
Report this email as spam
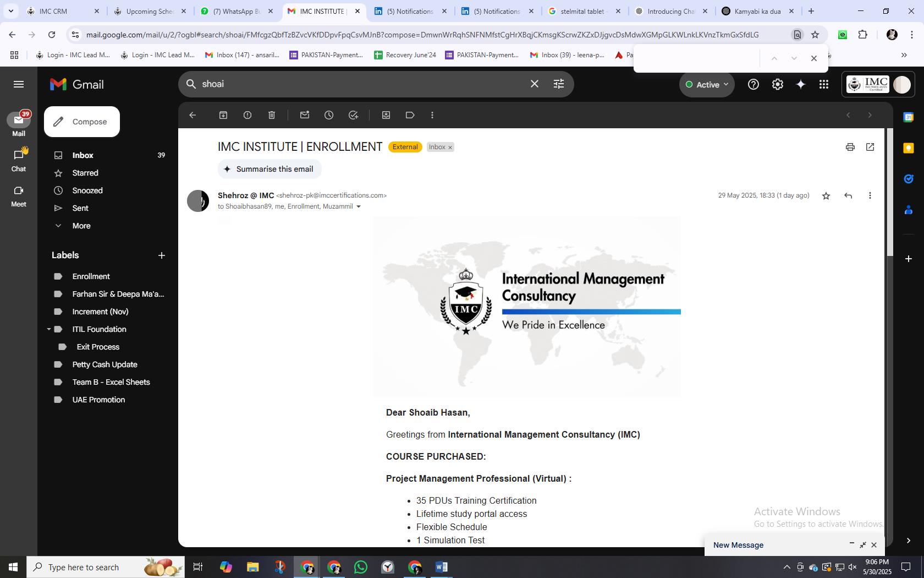pyautogui.click(x=248, y=115)
